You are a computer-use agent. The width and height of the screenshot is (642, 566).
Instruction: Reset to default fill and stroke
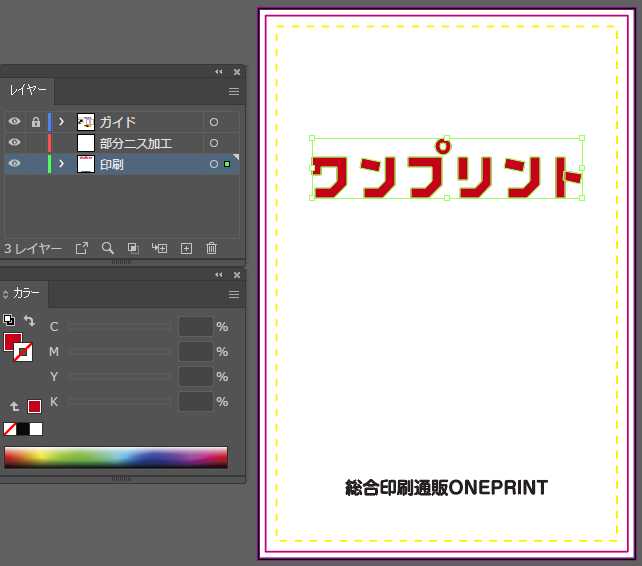[9, 320]
